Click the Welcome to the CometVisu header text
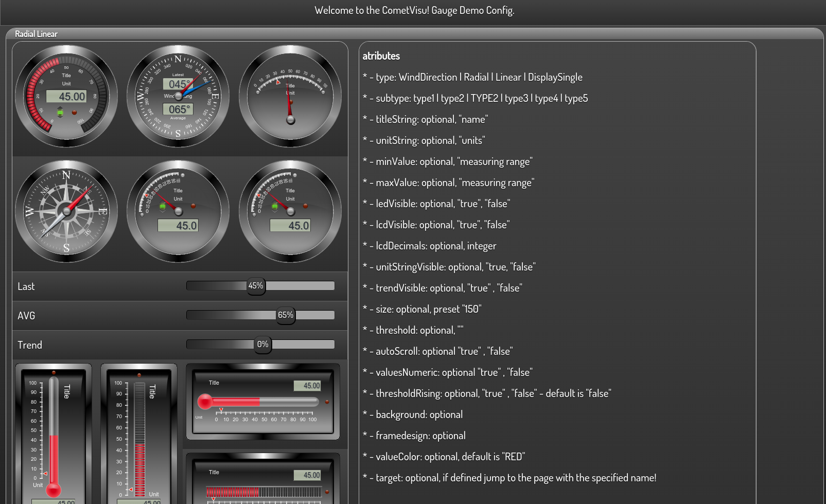826x504 pixels. pyautogui.click(x=414, y=10)
